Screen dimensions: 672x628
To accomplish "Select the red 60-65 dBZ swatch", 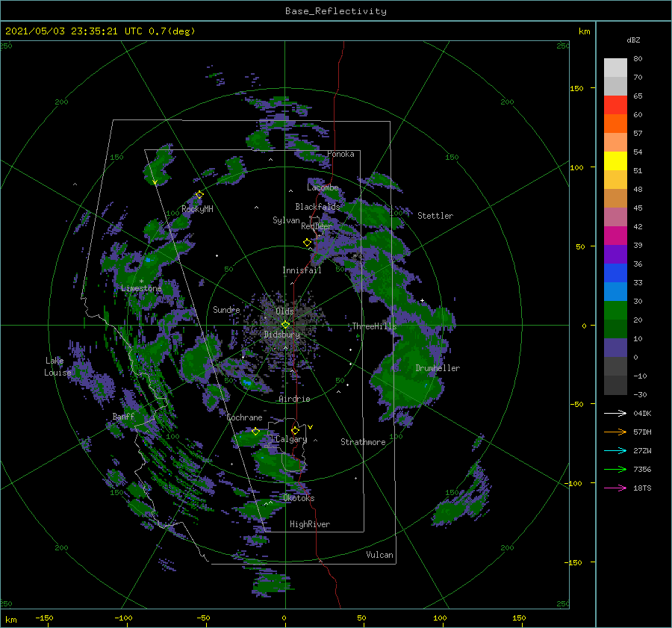I will point(615,105).
